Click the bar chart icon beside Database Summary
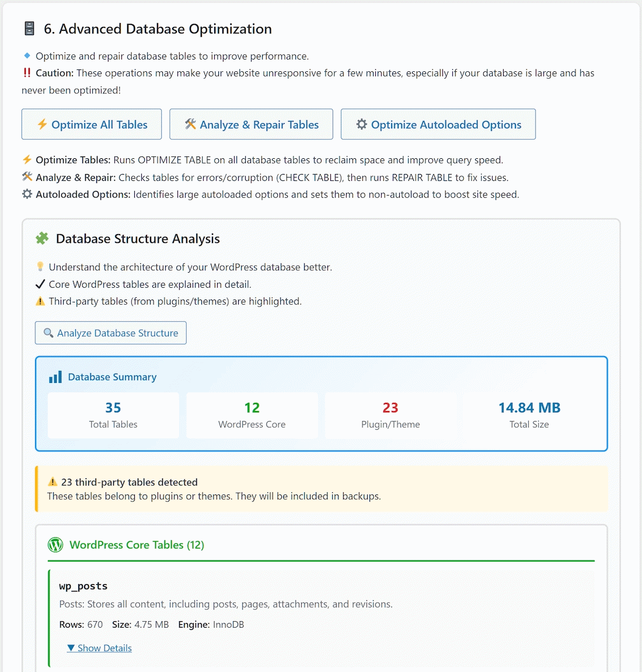 coord(55,377)
